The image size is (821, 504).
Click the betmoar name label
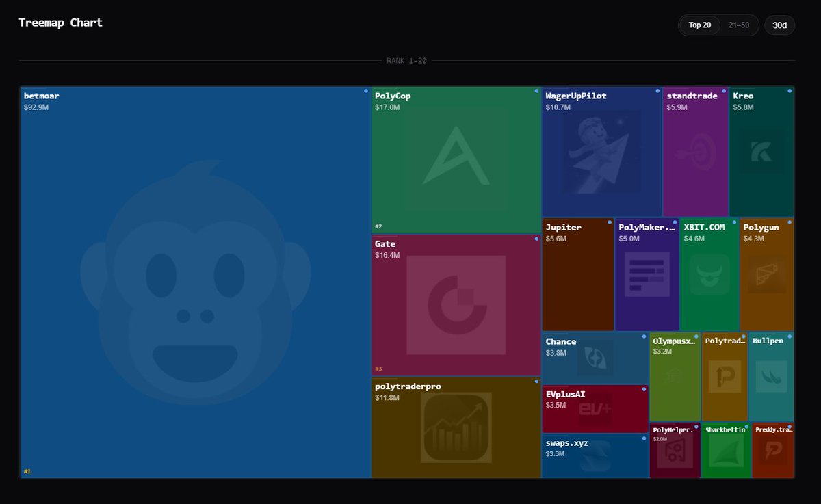[42, 96]
